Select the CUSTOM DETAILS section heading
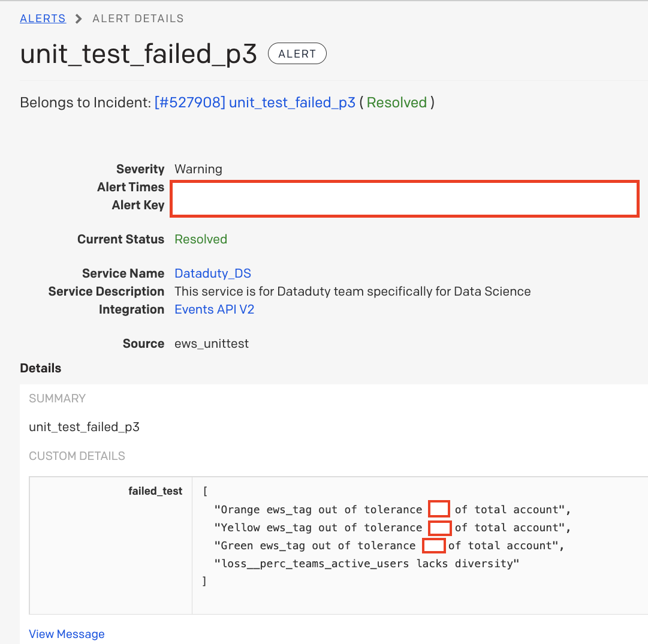 [x=77, y=456]
